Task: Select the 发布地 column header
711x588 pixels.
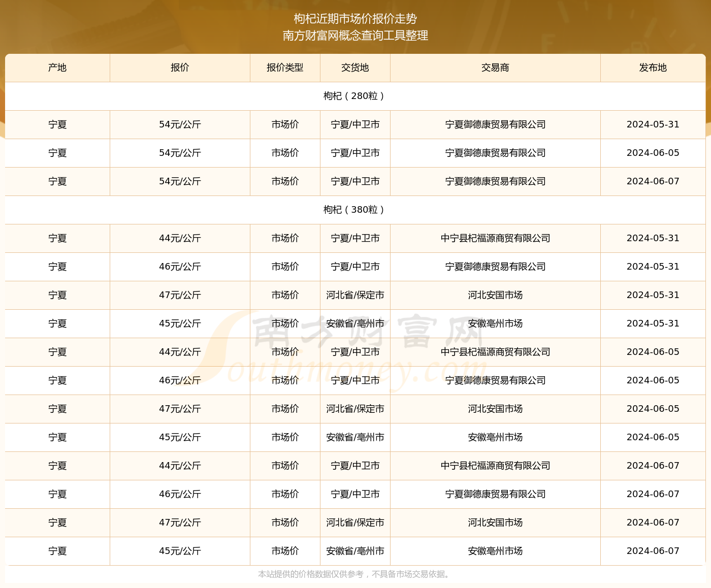Action: 653,68
